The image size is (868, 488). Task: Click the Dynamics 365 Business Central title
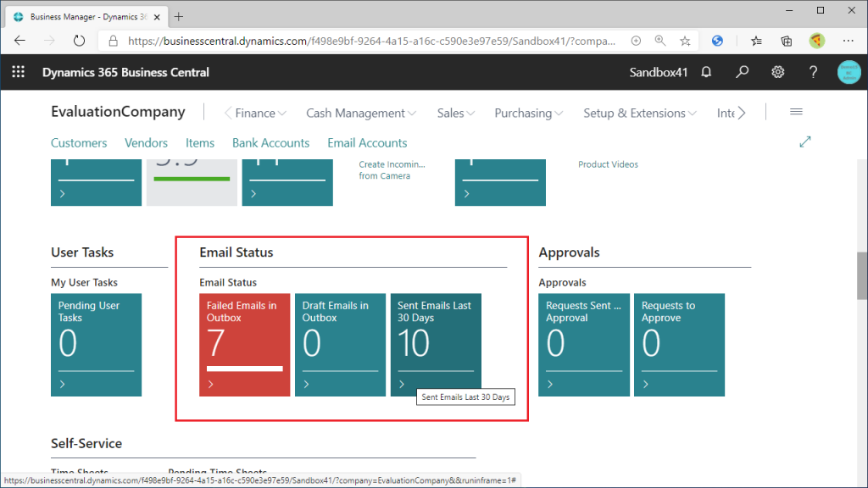coord(125,72)
